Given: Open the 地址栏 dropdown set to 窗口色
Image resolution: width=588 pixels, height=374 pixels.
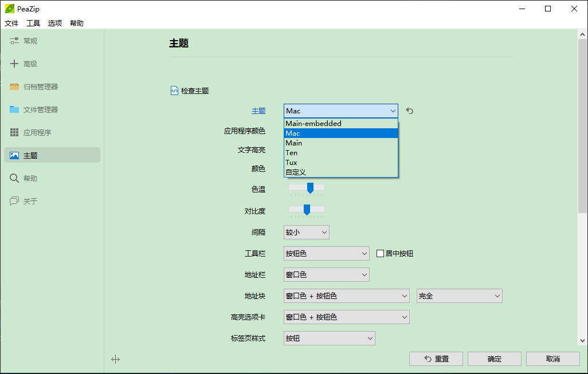Looking at the screenshot, I should pyautogui.click(x=327, y=275).
